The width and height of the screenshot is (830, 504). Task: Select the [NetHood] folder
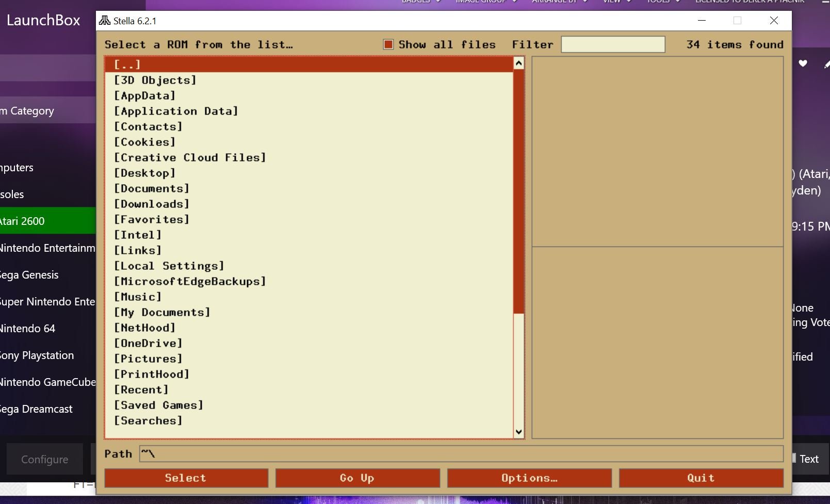point(309,328)
